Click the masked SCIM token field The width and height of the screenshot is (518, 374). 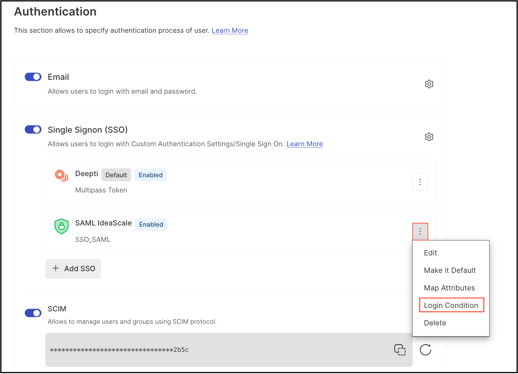pyautogui.click(x=229, y=350)
